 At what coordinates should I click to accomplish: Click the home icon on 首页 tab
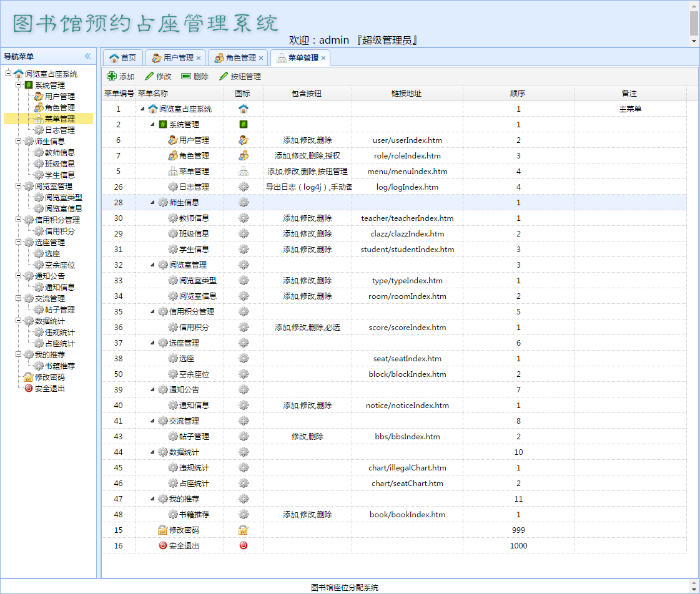pos(114,58)
